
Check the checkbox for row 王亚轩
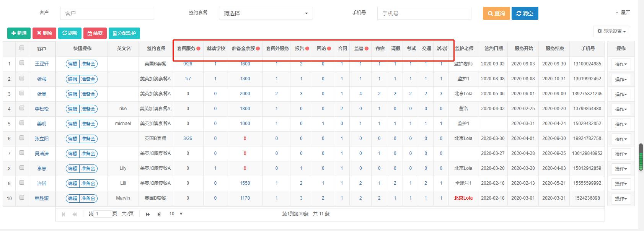[22, 63]
